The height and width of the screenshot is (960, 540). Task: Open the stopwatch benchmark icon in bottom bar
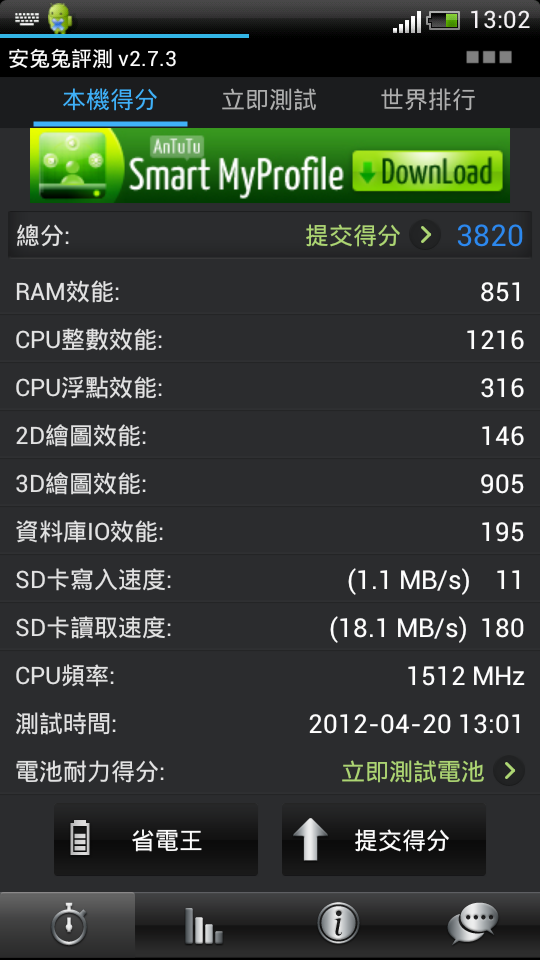pos(68,924)
